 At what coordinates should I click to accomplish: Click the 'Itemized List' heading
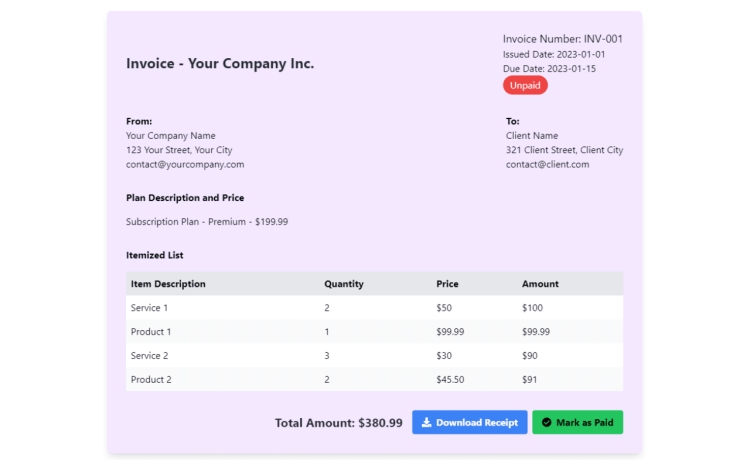click(x=154, y=255)
